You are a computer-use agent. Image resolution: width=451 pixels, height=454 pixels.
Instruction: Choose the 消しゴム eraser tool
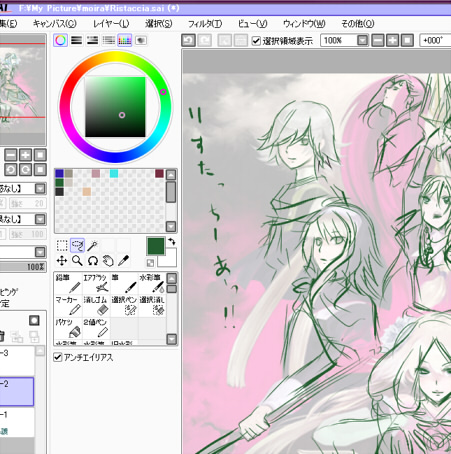[x=96, y=306]
